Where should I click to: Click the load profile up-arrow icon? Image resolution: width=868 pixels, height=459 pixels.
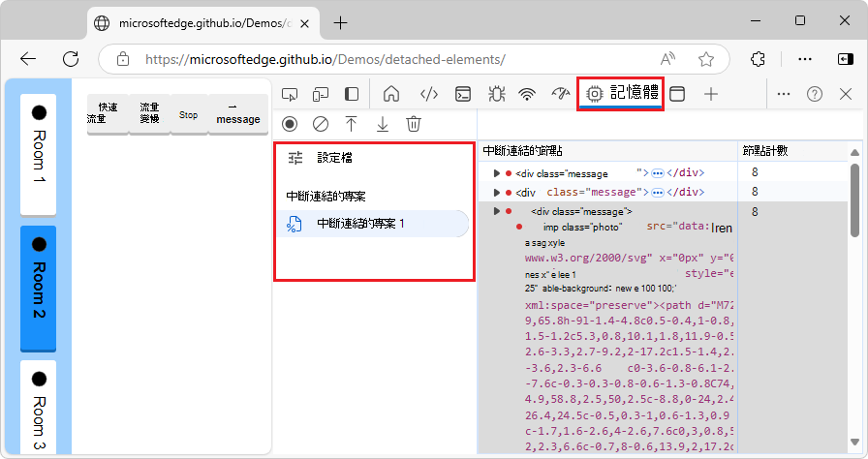pos(351,124)
